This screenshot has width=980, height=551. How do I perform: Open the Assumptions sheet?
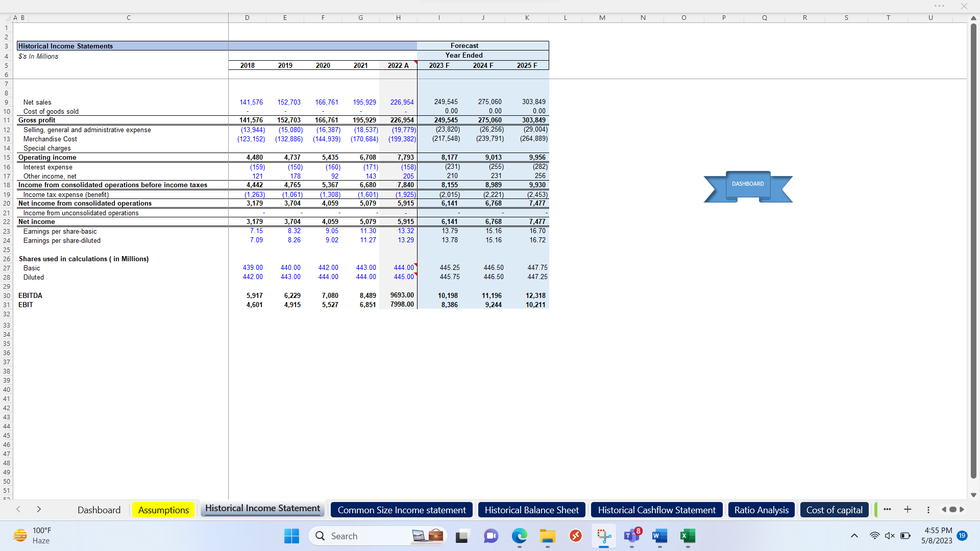(163, 510)
